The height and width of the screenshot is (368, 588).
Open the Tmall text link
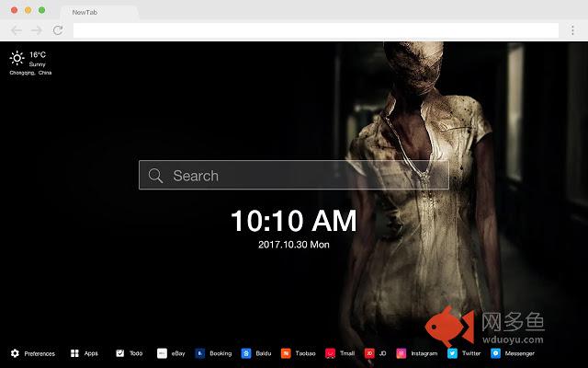[x=347, y=353]
